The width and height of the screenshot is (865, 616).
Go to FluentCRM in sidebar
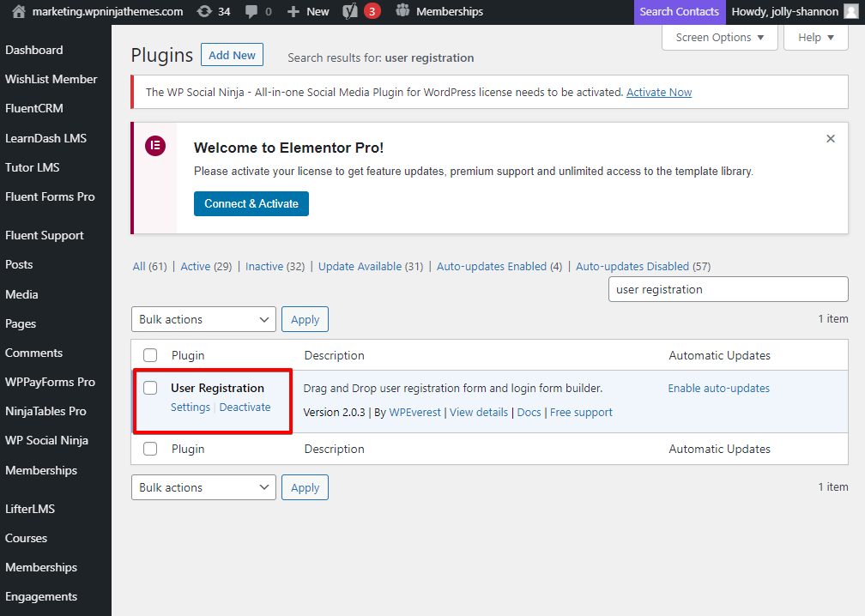point(34,109)
